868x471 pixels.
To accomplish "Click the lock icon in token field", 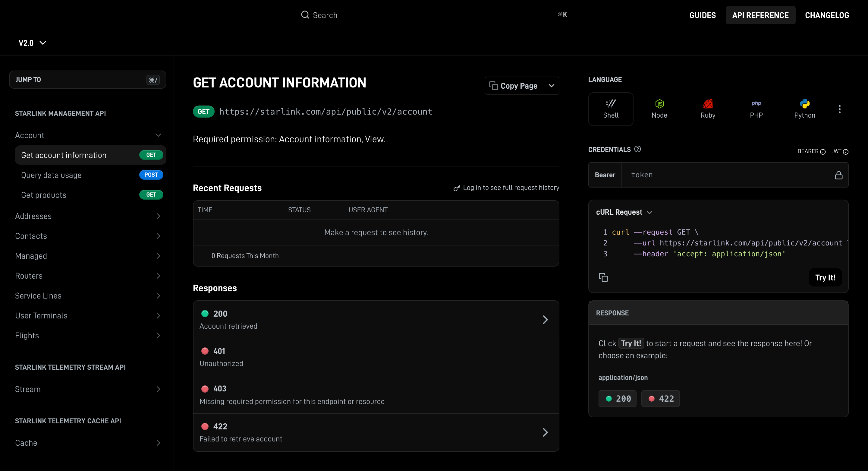I will (838, 175).
